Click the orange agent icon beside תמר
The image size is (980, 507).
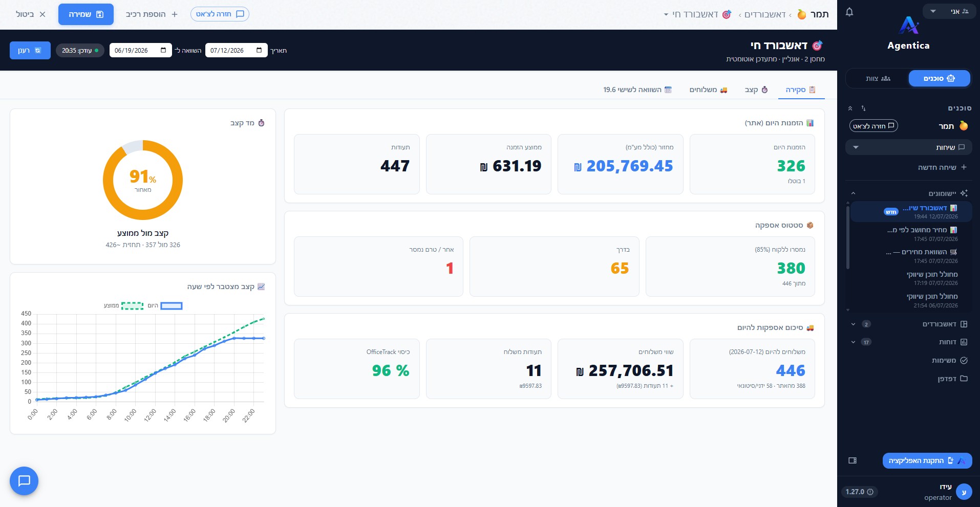(x=963, y=126)
